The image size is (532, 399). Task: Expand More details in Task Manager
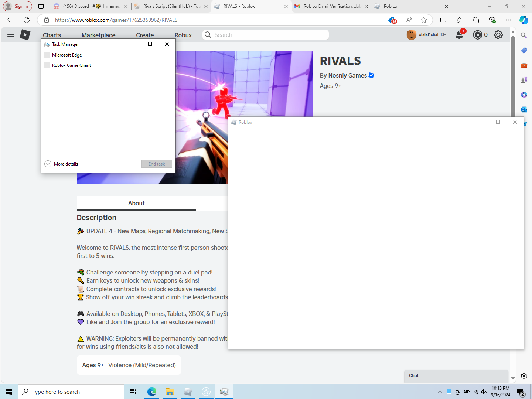[61, 164]
